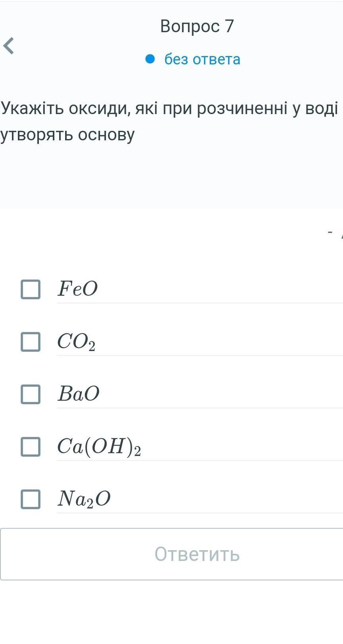This screenshot has height=644, width=343.
Task: Click the 'без ответа' status label
Action: tap(202, 59)
